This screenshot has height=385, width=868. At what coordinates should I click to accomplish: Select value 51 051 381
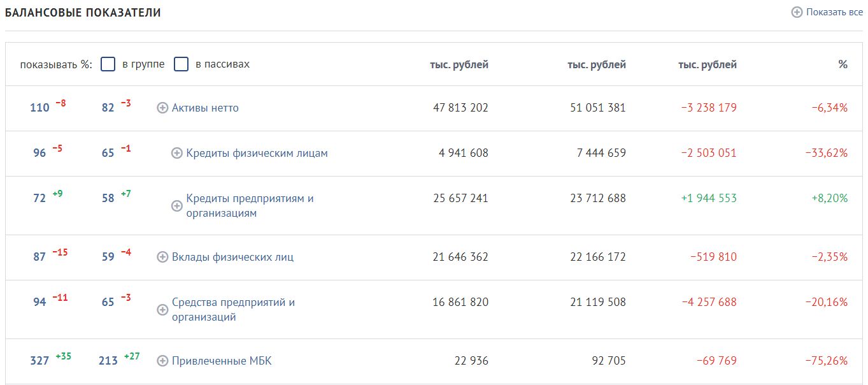pos(598,108)
